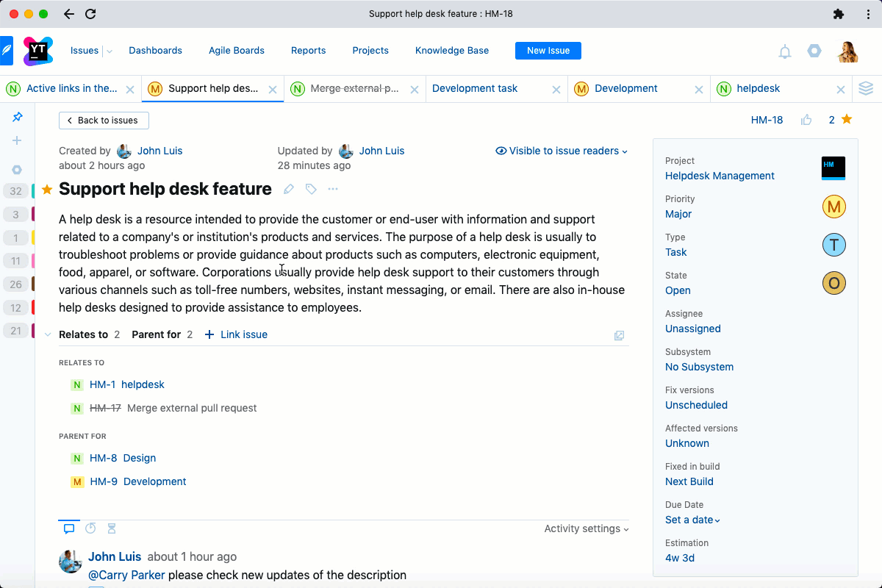Image resolution: width=882 pixels, height=588 pixels.
Task: Open the user profile avatar
Action: 848,51
